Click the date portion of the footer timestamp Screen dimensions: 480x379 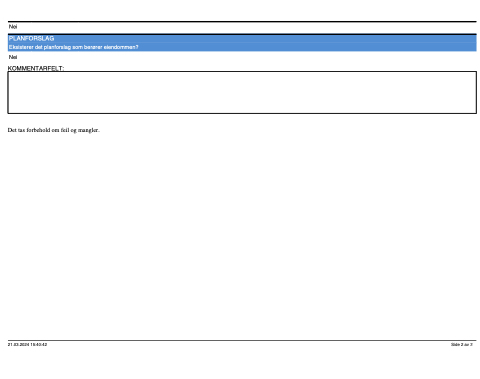(x=18, y=344)
